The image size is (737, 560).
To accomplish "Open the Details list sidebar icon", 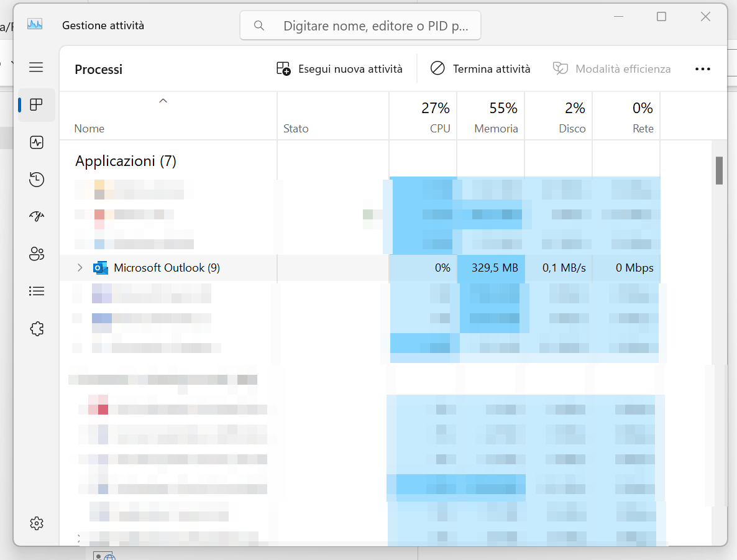I will coord(36,291).
